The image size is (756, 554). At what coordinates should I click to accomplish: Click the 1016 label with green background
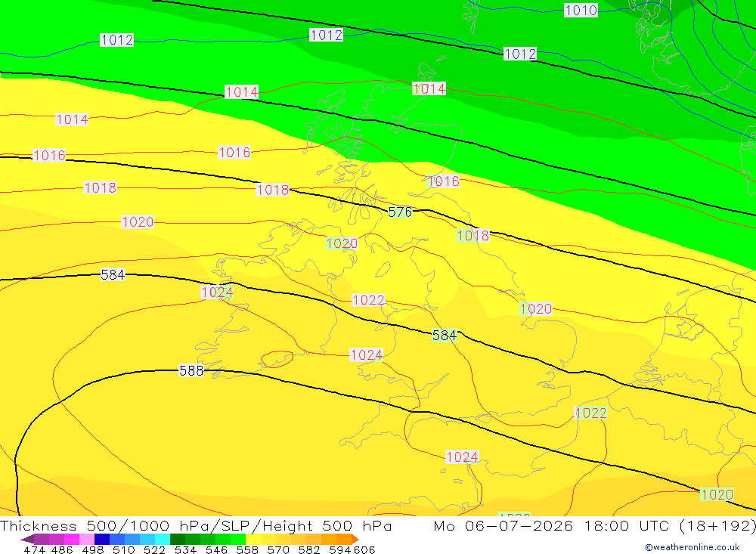point(443,181)
